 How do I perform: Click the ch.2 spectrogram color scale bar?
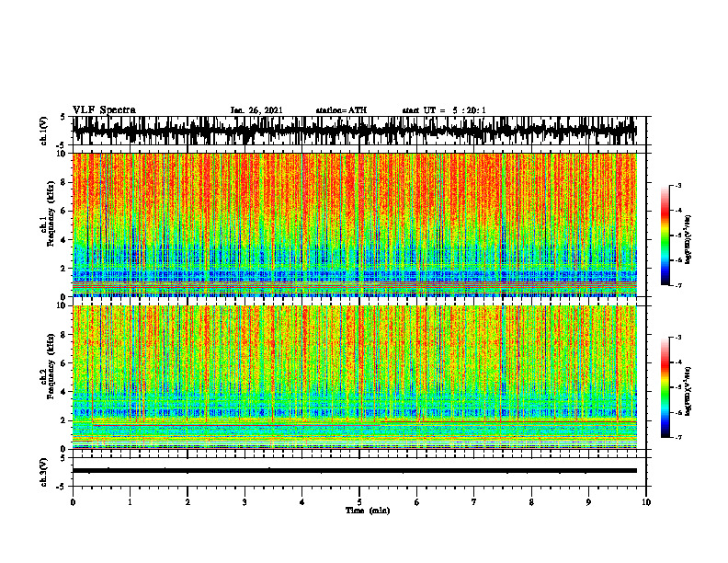tap(665, 387)
